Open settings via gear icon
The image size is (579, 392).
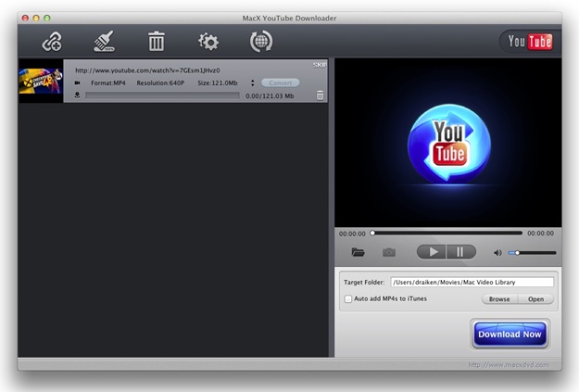pyautogui.click(x=208, y=42)
